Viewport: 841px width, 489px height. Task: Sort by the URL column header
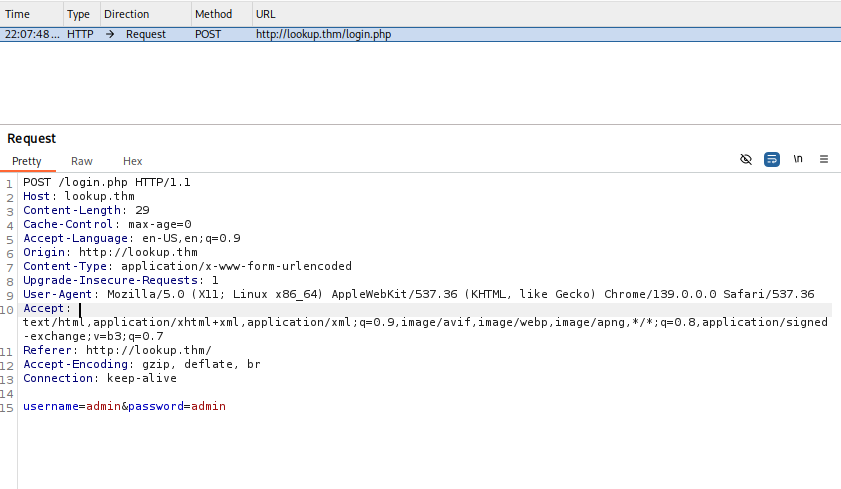(547, 14)
